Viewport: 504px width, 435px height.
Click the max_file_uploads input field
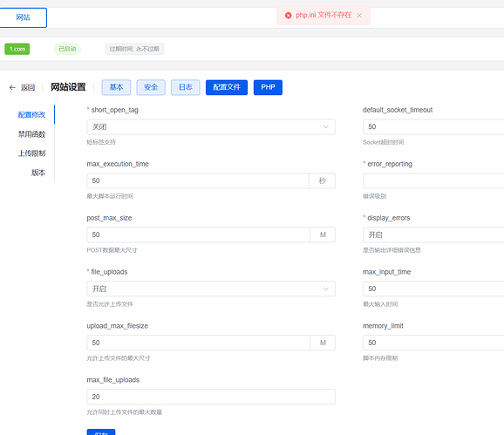[211, 397]
